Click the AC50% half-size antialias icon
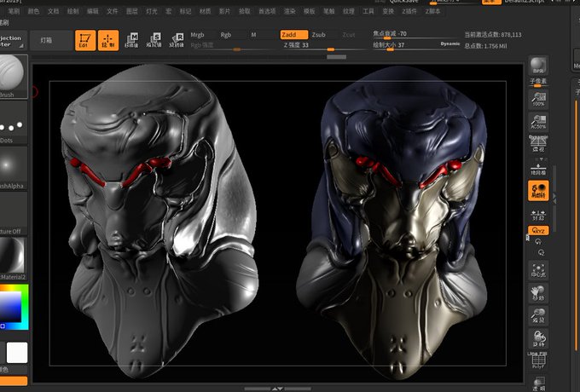Screen dimensions: 580x392 coord(538,121)
